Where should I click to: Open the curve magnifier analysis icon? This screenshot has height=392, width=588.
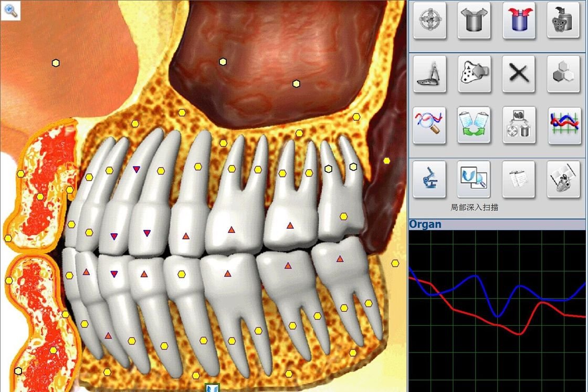(x=429, y=126)
